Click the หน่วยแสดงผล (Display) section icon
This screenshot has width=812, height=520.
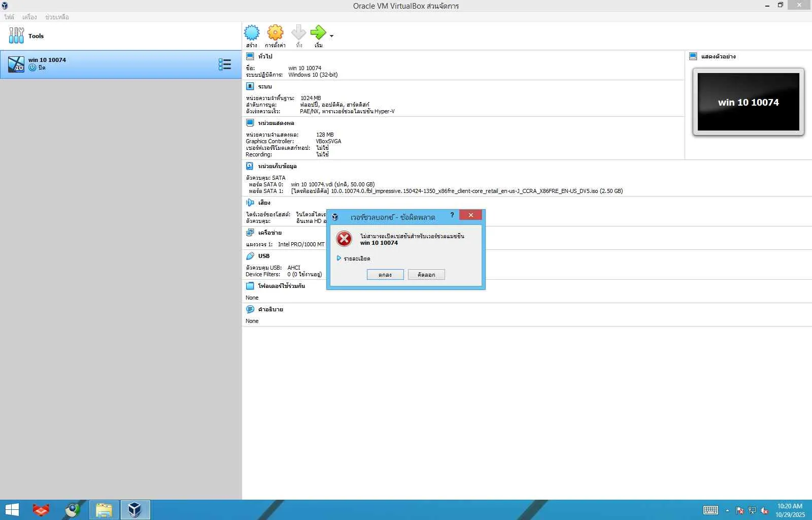[250, 123]
